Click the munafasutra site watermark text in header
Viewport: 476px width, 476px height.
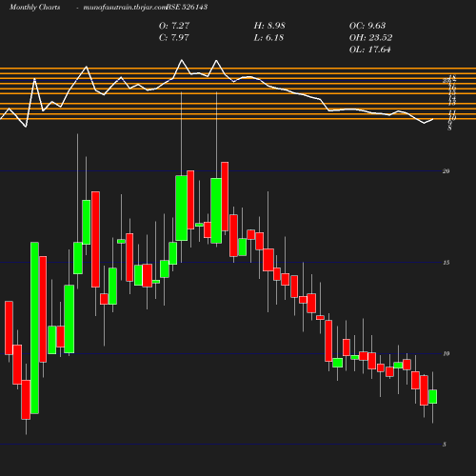click(125, 8)
